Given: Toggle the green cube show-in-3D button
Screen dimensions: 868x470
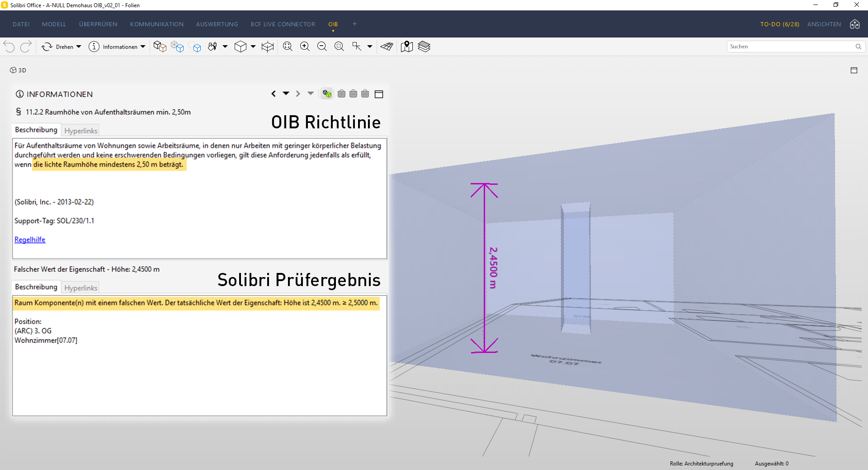Looking at the screenshot, I should (x=327, y=94).
